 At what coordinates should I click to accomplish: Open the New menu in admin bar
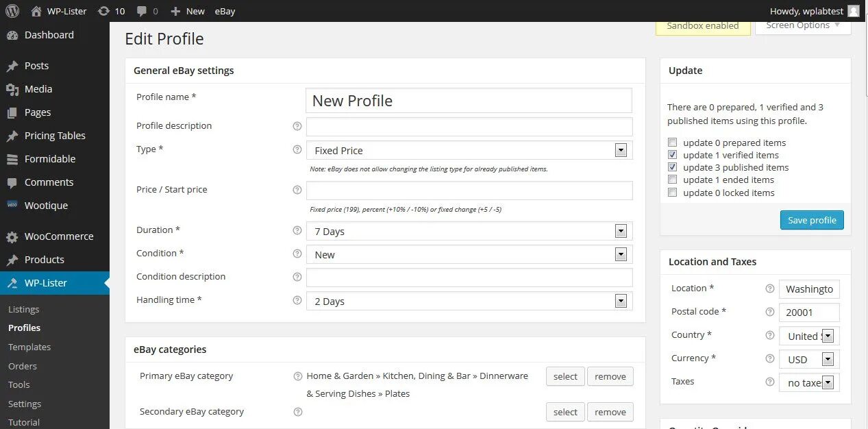point(187,11)
